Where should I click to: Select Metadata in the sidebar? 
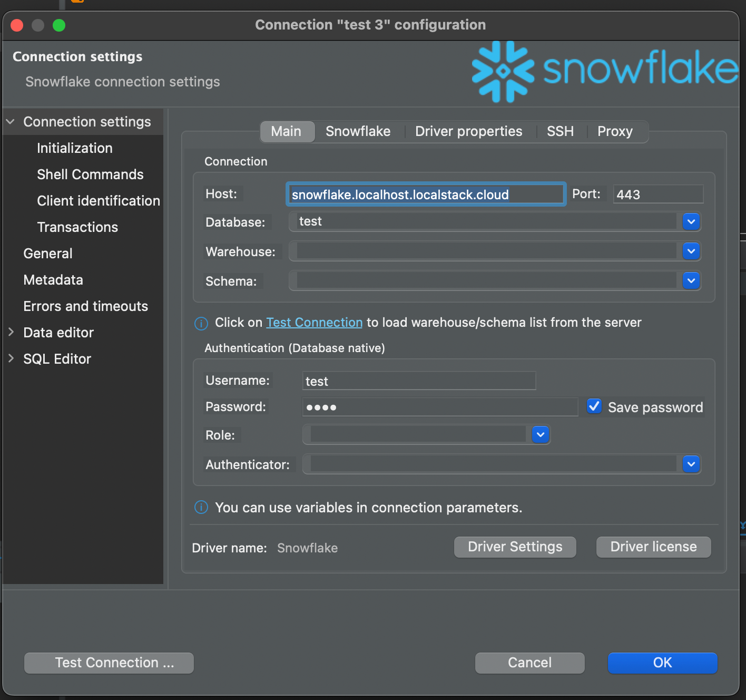[x=53, y=279]
